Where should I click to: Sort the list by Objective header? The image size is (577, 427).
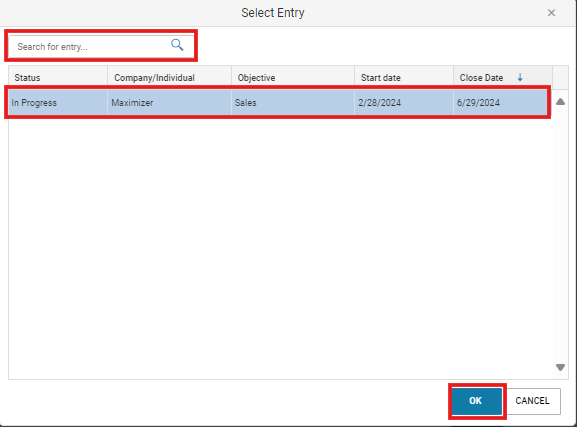293,78
